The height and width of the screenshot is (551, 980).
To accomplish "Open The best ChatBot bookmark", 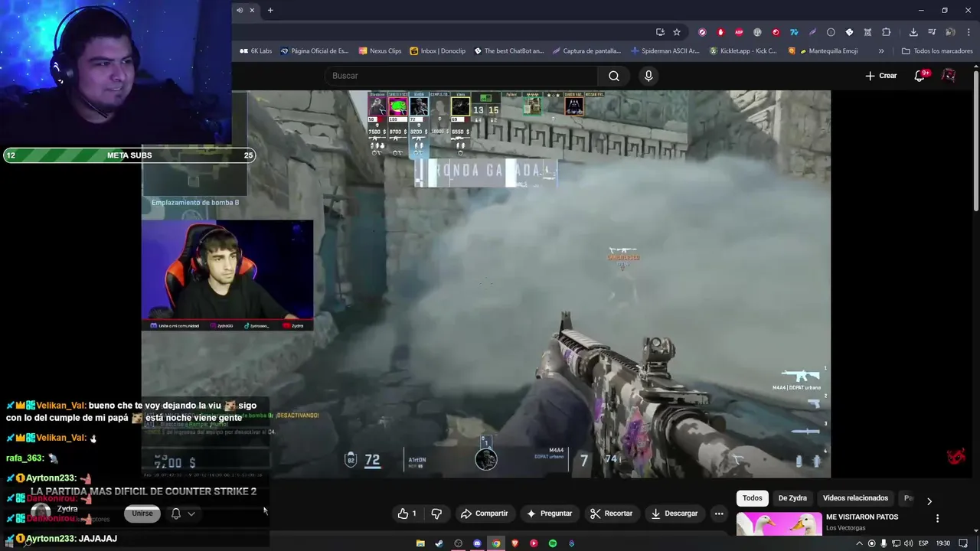I will (509, 51).
